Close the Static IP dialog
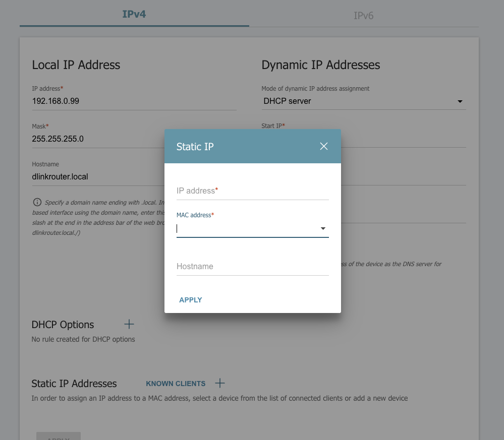 (x=324, y=146)
